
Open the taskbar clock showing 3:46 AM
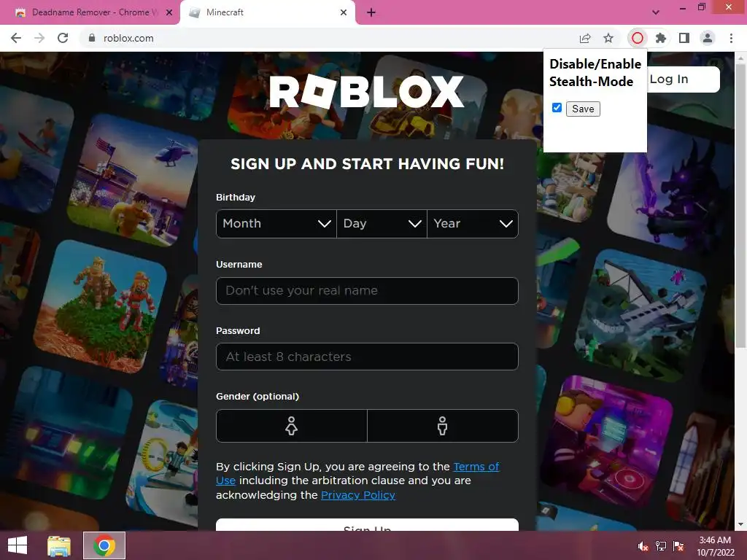pyautogui.click(x=715, y=545)
